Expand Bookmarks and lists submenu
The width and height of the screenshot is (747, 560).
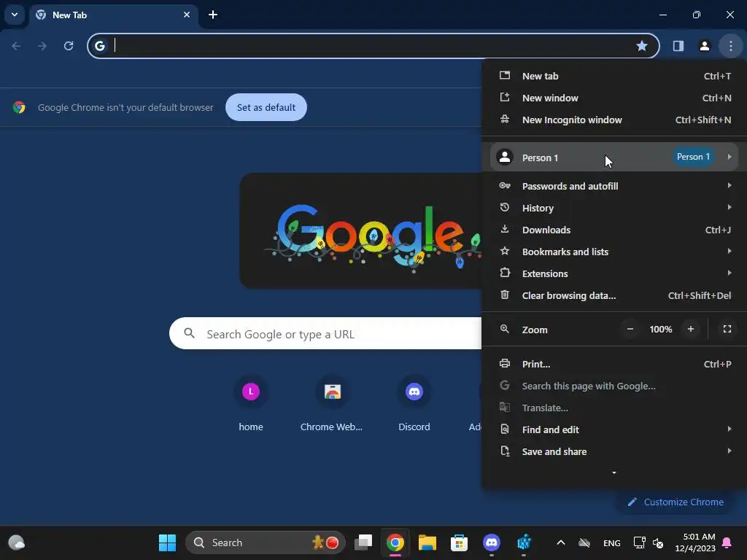[614, 252]
